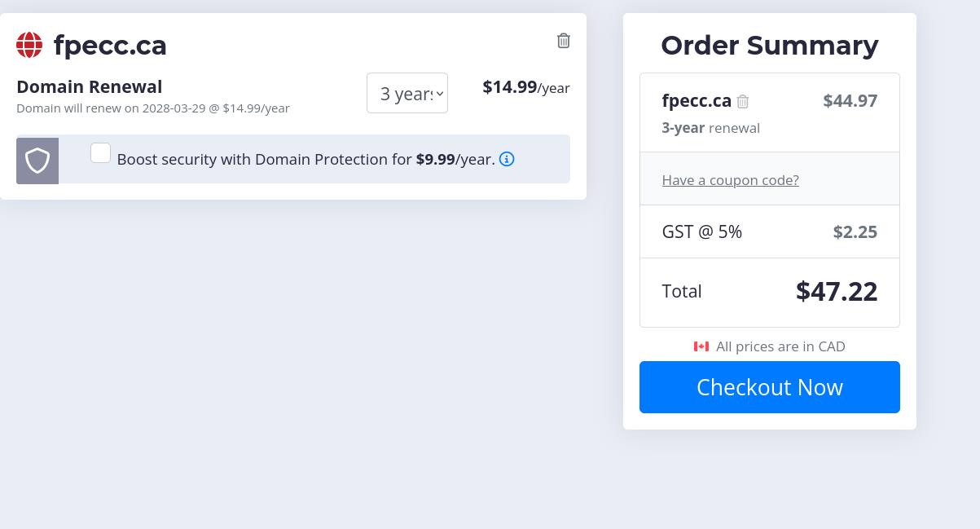Click the shield icon for Domain Protection

pos(37,161)
